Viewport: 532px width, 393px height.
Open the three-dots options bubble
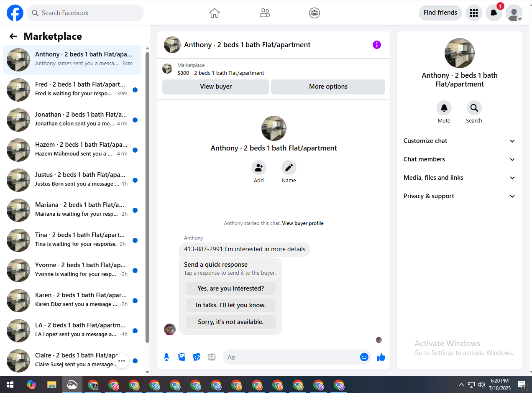point(122,360)
